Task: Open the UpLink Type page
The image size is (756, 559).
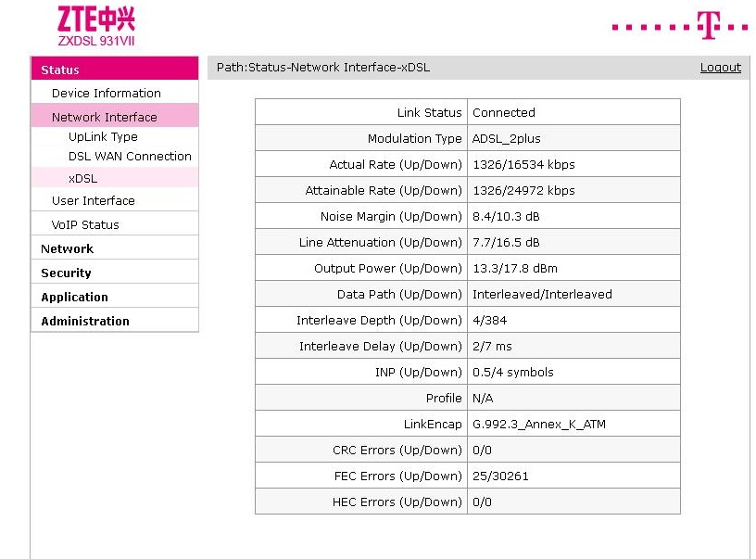Action: pyautogui.click(x=103, y=136)
